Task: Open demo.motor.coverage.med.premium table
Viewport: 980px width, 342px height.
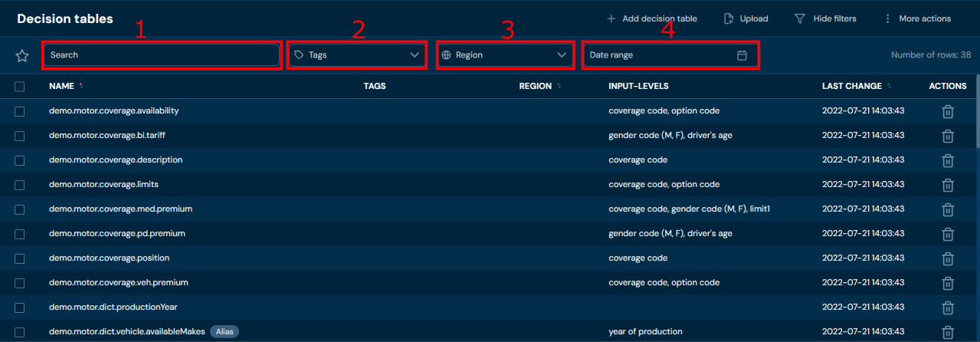Action: [x=120, y=209]
